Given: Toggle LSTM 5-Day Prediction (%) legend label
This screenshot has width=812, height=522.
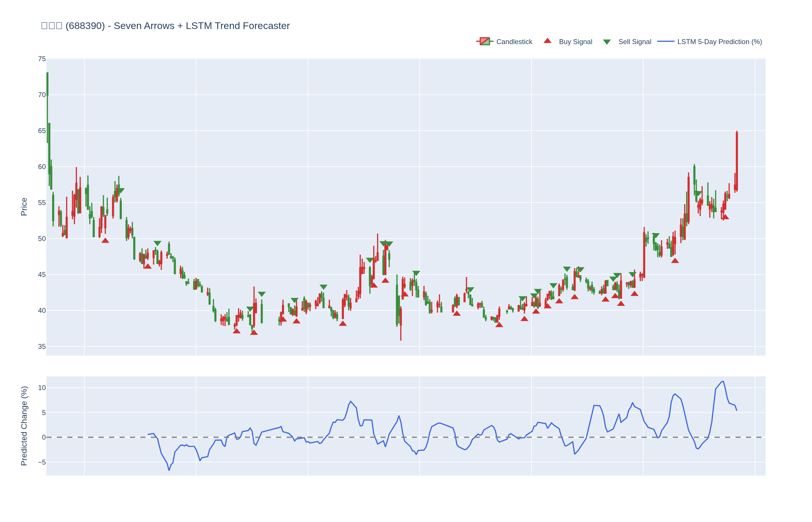Looking at the screenshot, I should 719,42.
